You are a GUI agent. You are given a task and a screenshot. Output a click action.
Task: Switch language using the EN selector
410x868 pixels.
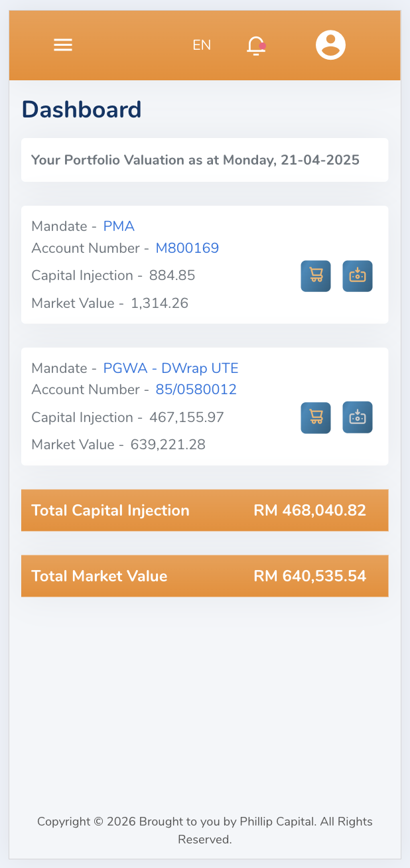202,45
